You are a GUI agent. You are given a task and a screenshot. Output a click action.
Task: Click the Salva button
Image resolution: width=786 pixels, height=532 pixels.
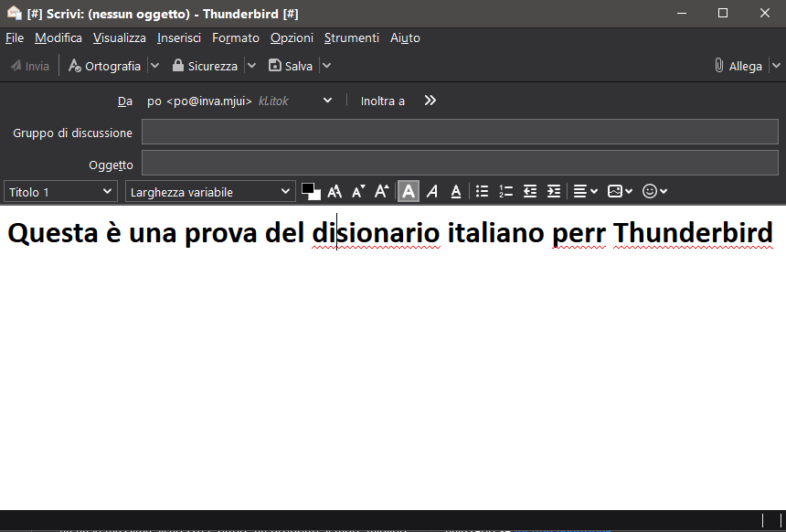click(291, 66)
